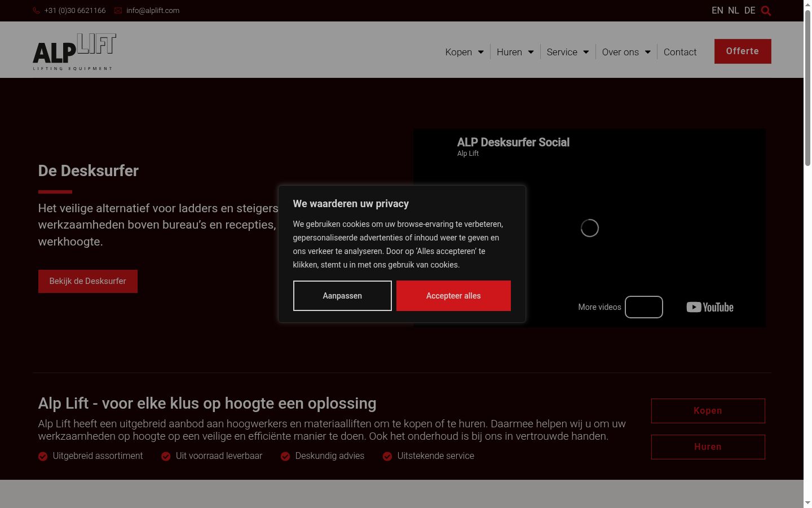Click checkmark icon beside Deskundig advies
Screen dimensions: 812x508
[x=285, y=456]
